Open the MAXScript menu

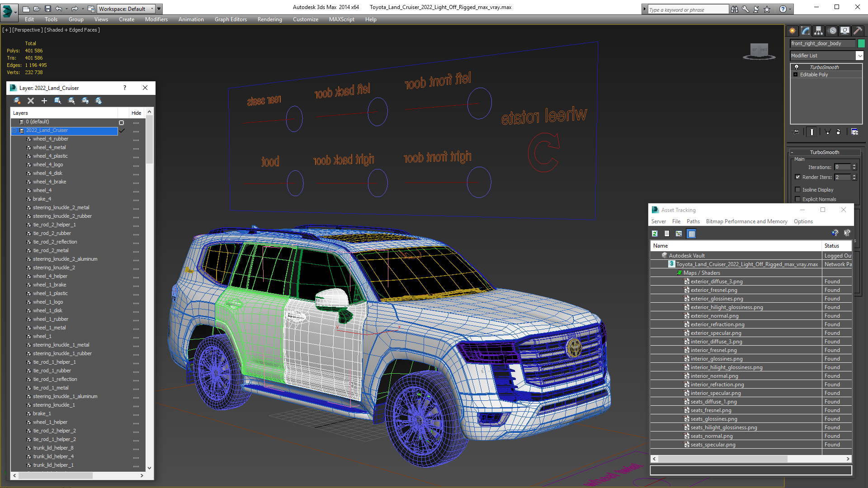point(341,19)
